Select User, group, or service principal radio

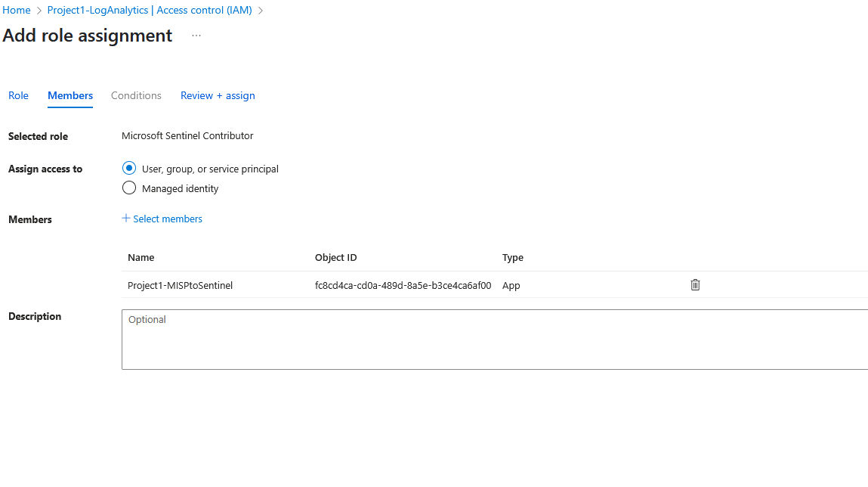pyautogui.click(x=129, y=168)
